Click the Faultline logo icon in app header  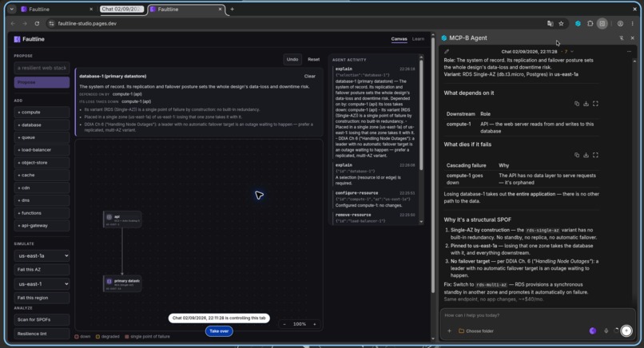click(17, 39)
